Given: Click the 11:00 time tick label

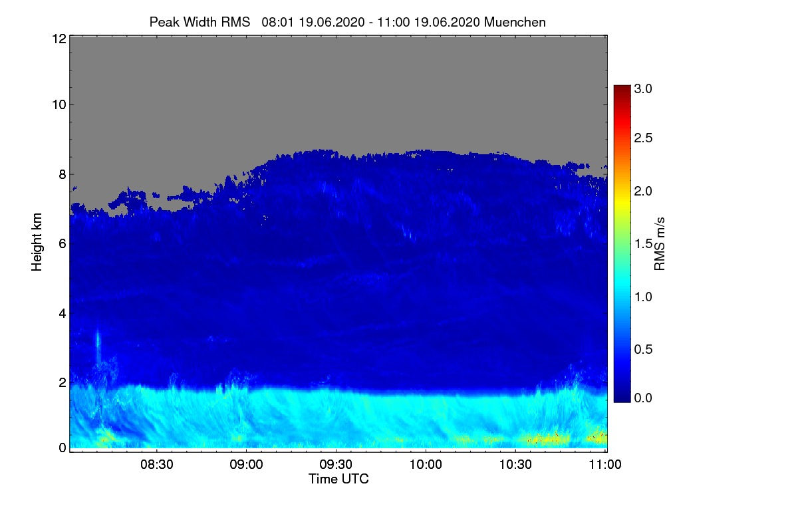Looking at the screenshot, I should coord(605,464).
